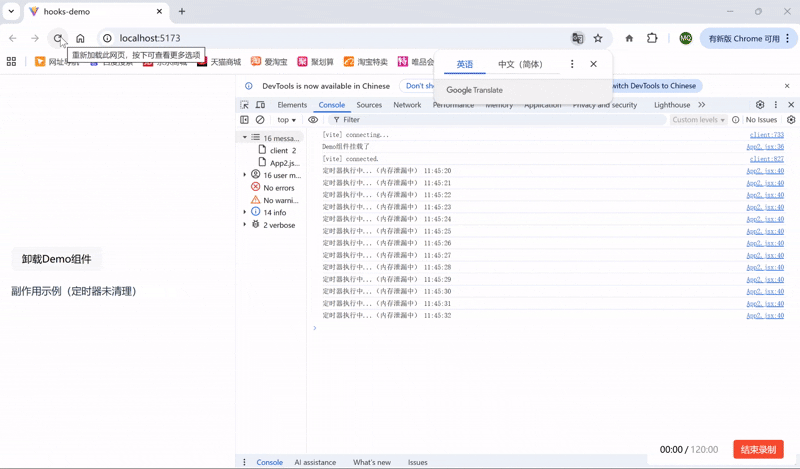Open the client:827 source link
The height and width of the screenshot is (469, 800).
[766, 159]
